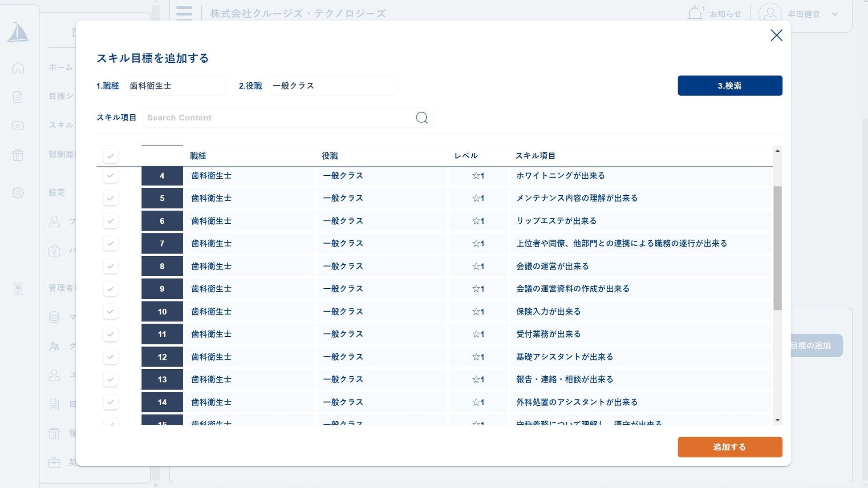The height and width of the screenshot is (488, 868).
Task: Click the settings gear icon in sidebar
Action: (x=18, y=193)
